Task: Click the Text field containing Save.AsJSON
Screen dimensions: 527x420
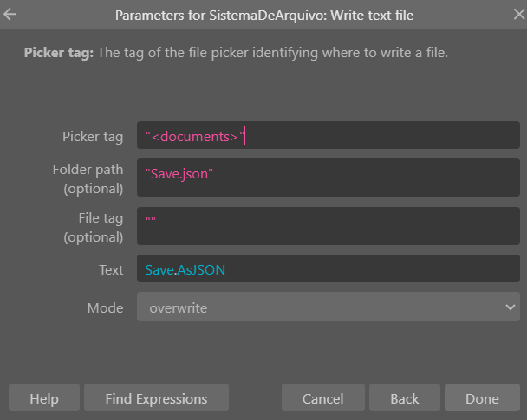Action: point(329,268)
